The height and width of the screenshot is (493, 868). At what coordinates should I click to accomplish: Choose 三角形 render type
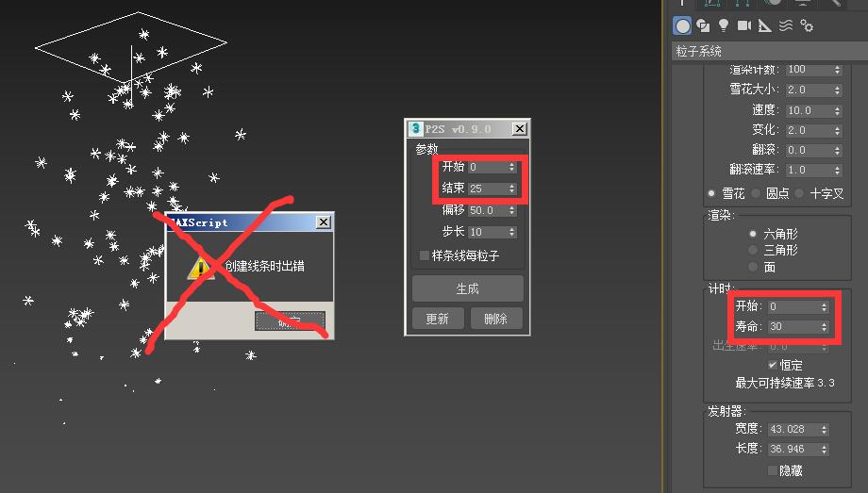(752, 250)
